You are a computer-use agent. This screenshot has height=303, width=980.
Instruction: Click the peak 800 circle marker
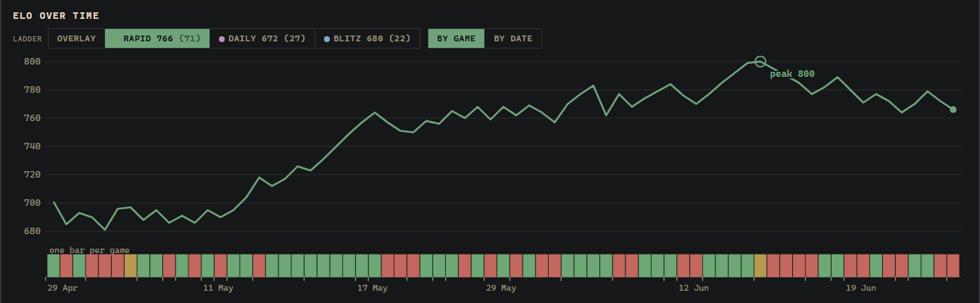760,62
